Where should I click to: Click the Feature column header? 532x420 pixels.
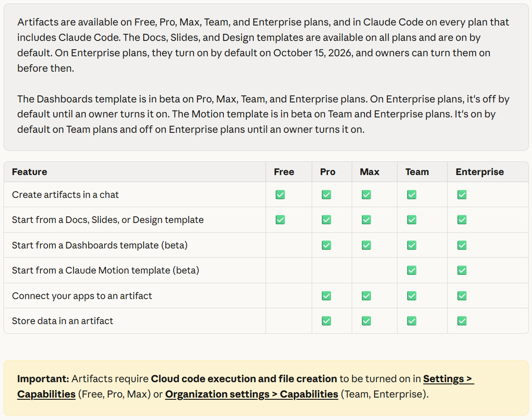[x=29, y=172]
